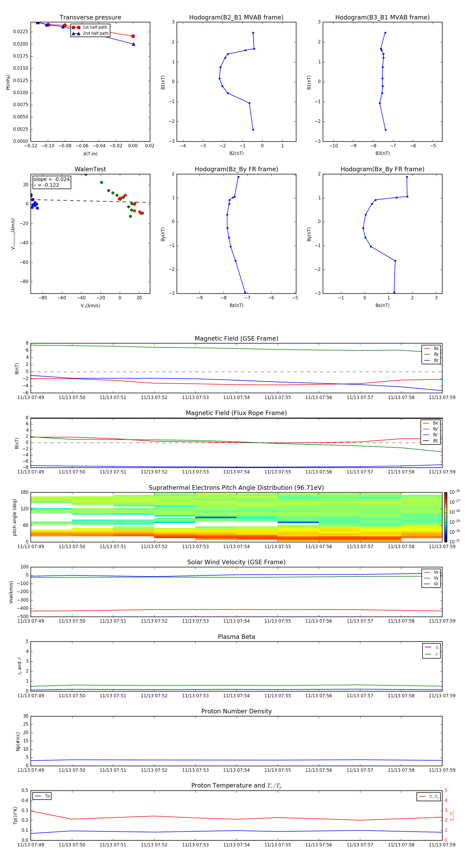Screen dimensions: 473x868
Task: Click the "Proton Number Density" title
Action: [x=236, y=711]
